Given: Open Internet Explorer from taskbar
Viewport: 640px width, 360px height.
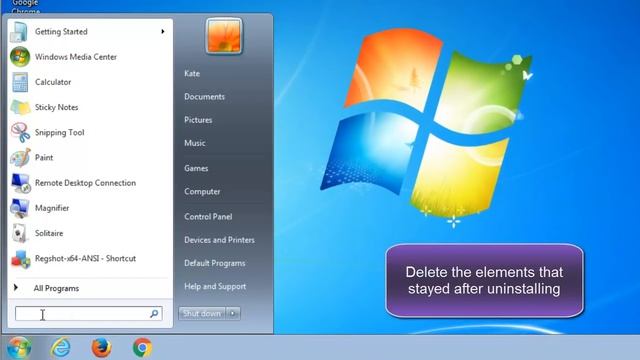Looking at the screenshot, I should [60, 348].
